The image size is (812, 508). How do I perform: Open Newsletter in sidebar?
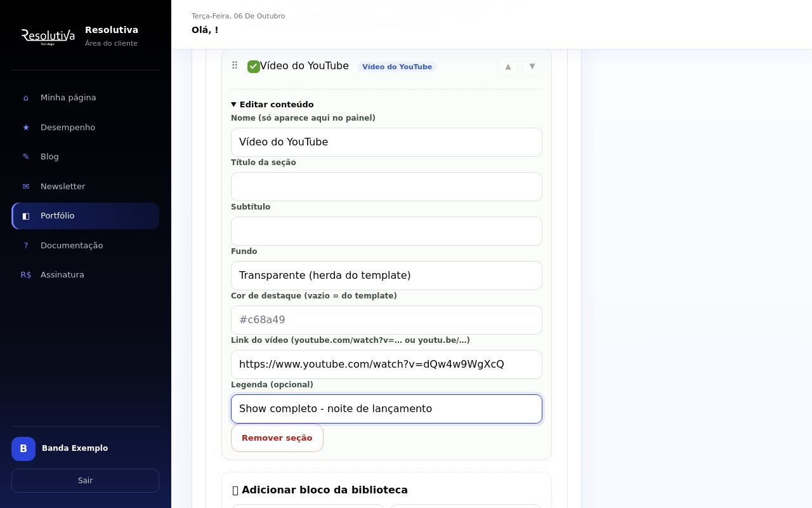point(85,187)
